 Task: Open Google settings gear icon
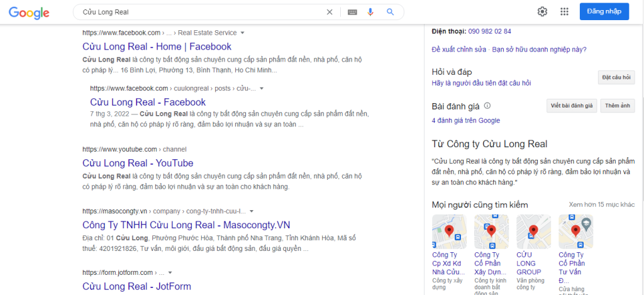(x=543, y=11)
